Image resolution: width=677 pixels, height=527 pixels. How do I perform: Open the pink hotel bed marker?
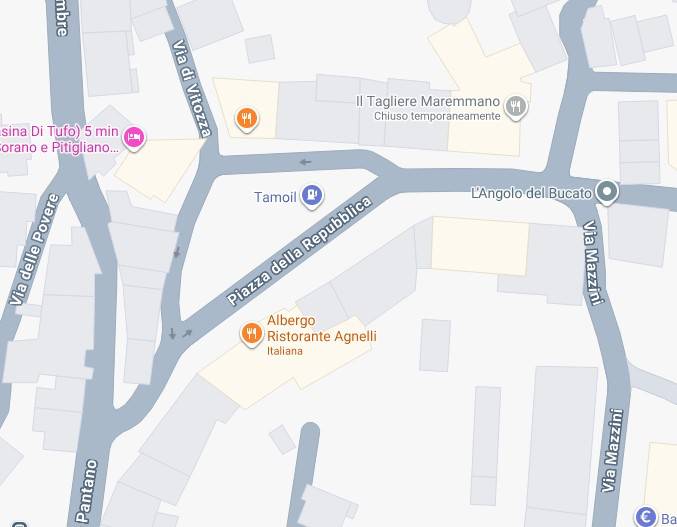[x=134, y=138]
